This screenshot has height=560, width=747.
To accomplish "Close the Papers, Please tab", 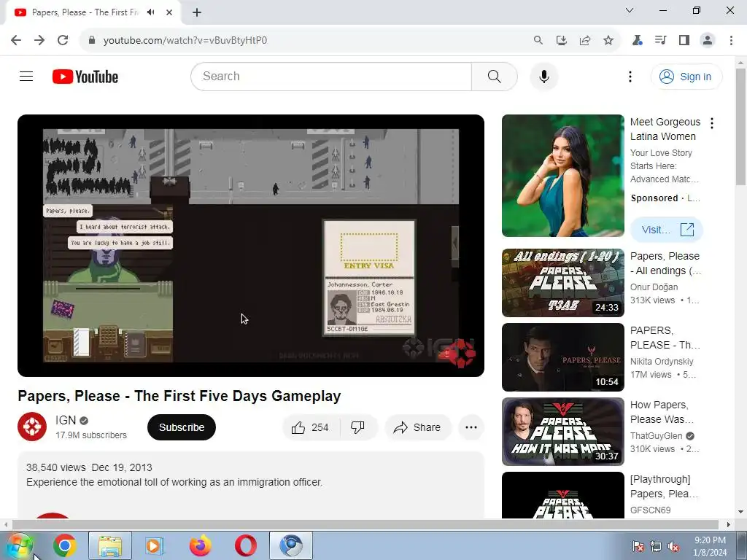I will [169, 12].
